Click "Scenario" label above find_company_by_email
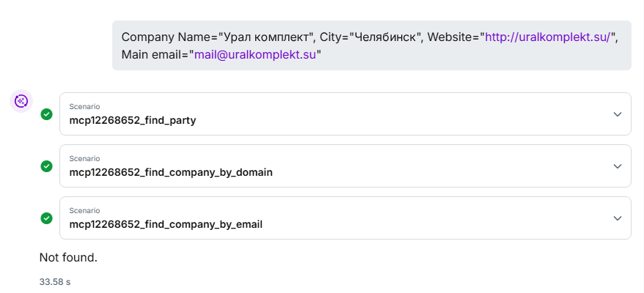The height and width of the screenshot is (293, 644). (84, 210)
